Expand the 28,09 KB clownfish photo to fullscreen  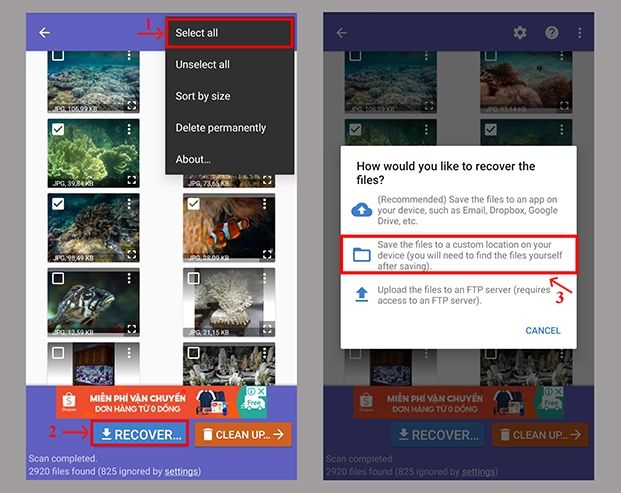267,254
